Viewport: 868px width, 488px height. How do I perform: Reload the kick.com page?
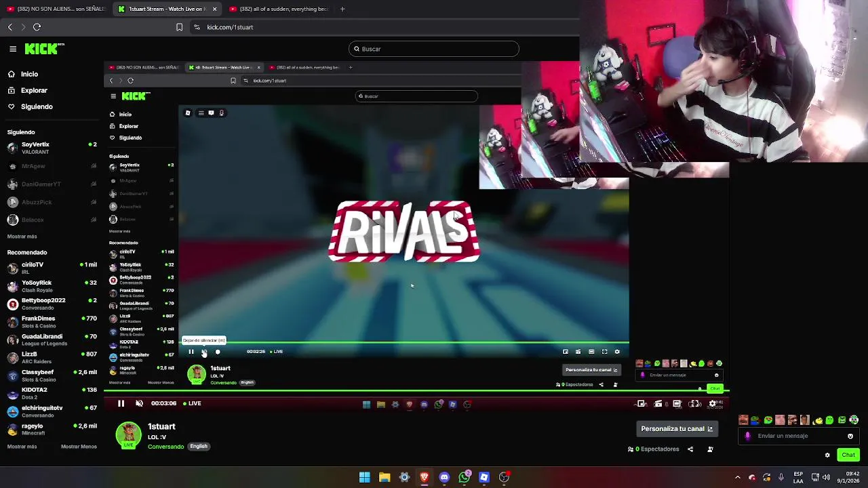[37, 27]
